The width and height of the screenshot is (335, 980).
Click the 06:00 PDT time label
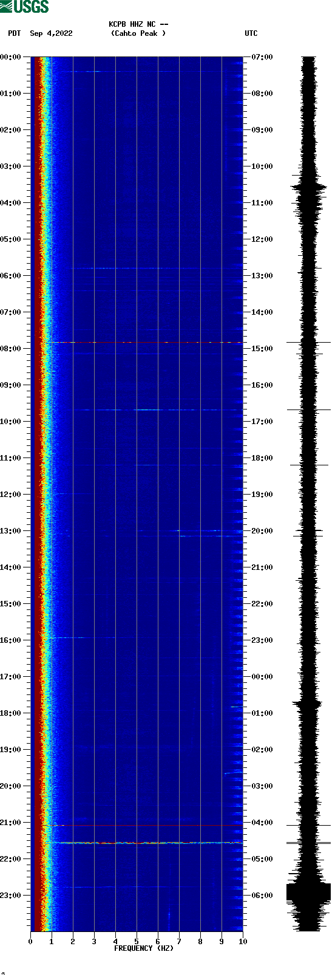point(11,276)
